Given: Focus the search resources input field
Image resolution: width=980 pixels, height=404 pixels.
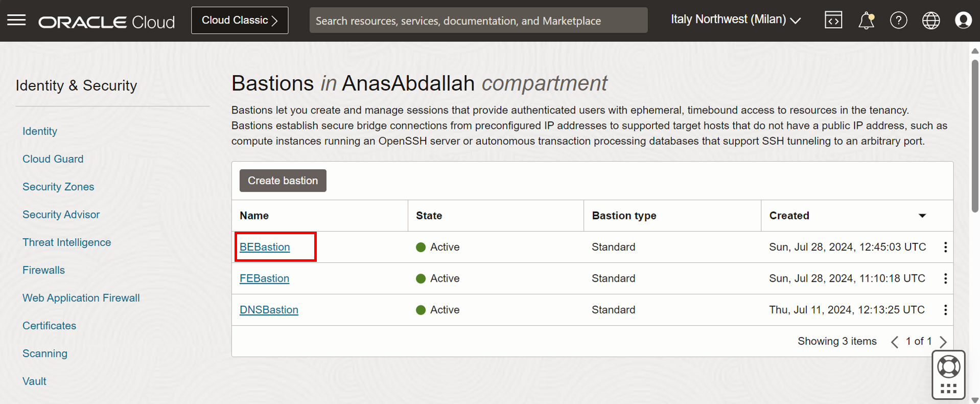Looking at the screenshot, I should pos(478,20).
